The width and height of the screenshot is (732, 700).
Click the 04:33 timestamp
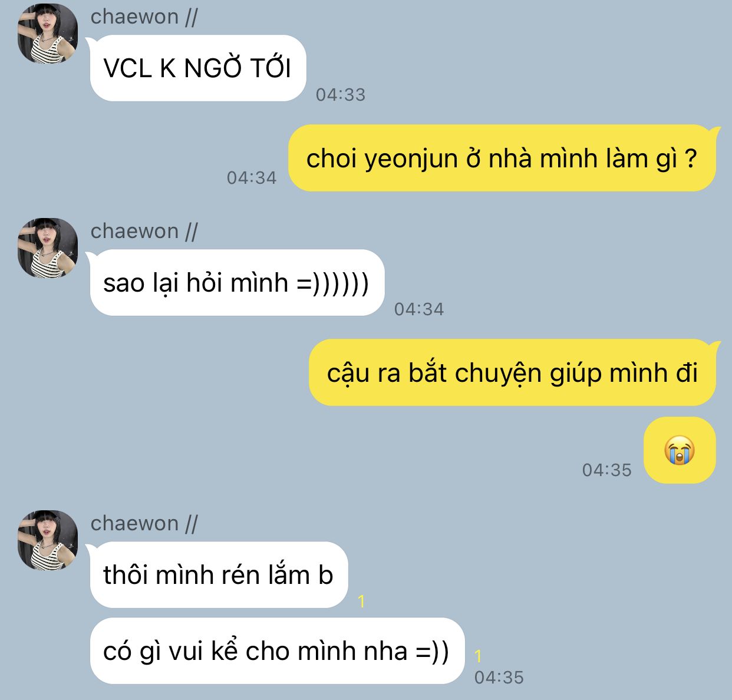click(341, 95)
